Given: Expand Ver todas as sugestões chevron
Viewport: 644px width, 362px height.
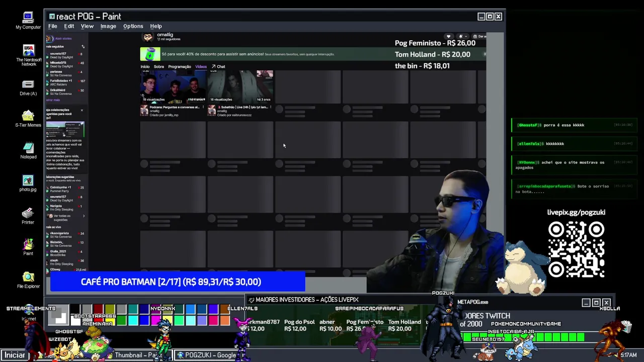Looking at the screenshot, I should (84, 216).
